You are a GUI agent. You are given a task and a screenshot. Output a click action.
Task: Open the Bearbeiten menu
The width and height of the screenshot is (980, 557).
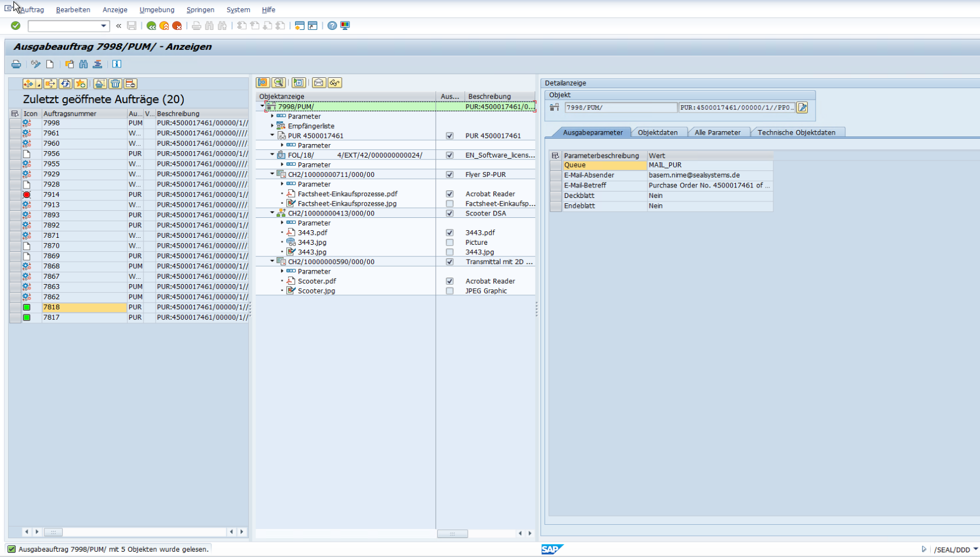click(73, 10)
